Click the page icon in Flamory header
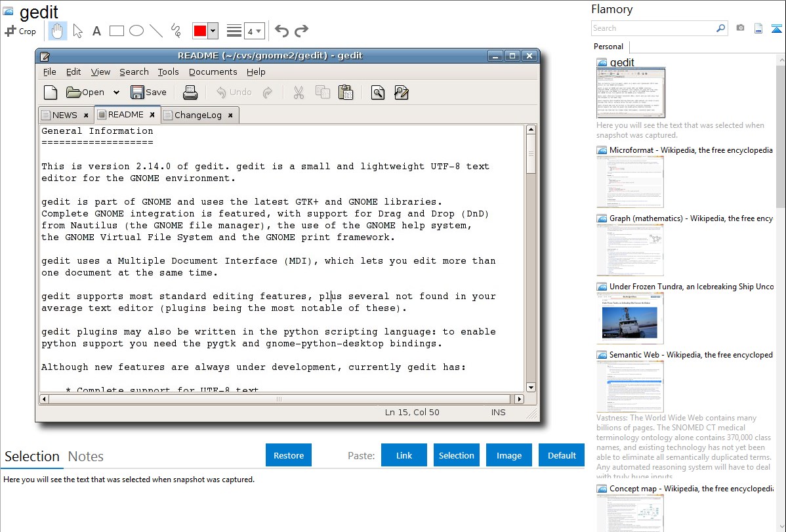786x532 pixels. (x=758, y=28)
